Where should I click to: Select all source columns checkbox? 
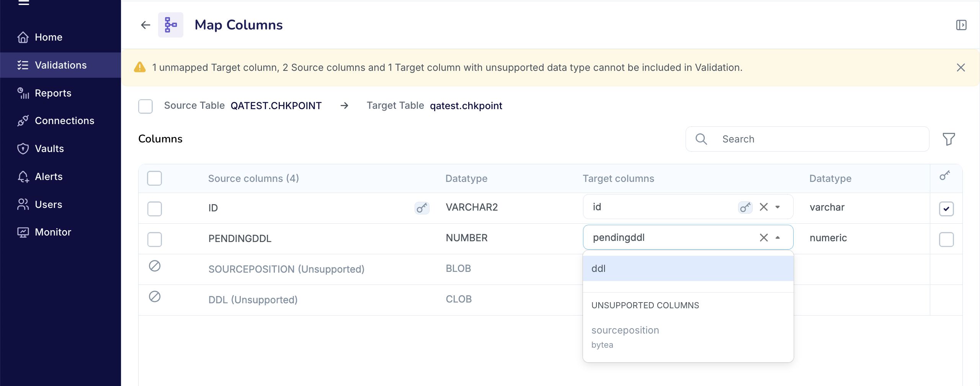pyautogui.click(x=155, y=178)
